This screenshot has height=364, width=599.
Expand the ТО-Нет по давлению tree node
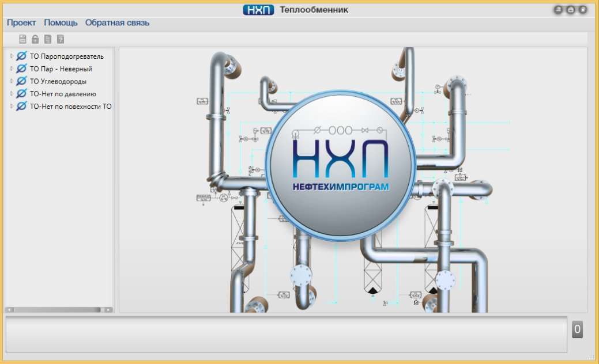coord(12,93)
